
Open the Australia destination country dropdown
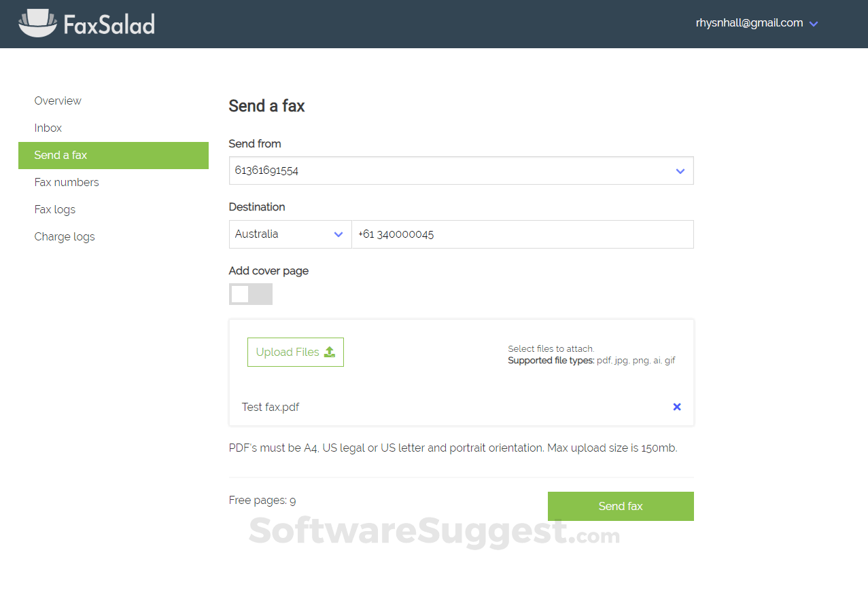pyautogui.click(x=290, y=234)
